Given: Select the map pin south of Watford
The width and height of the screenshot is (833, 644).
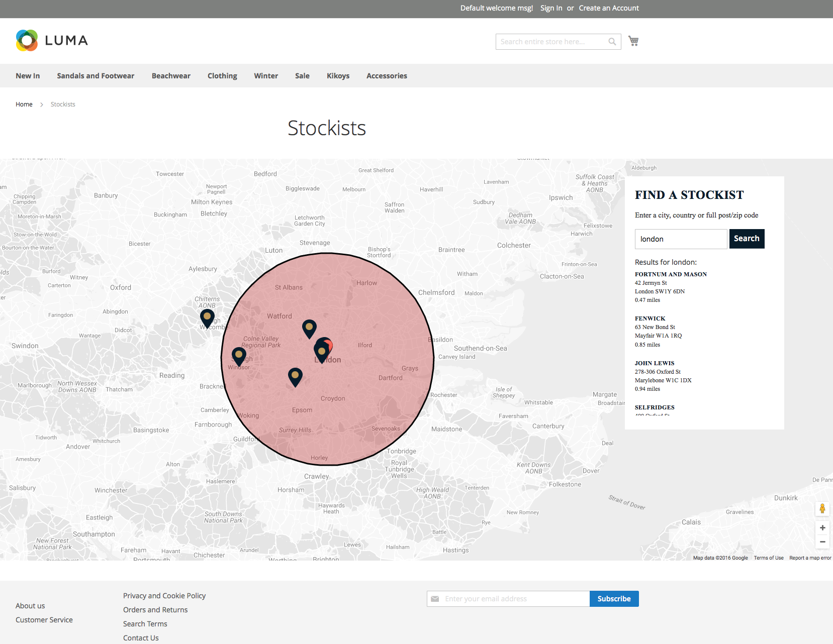Looking at the screenshot, I should [x=309, y=330].
